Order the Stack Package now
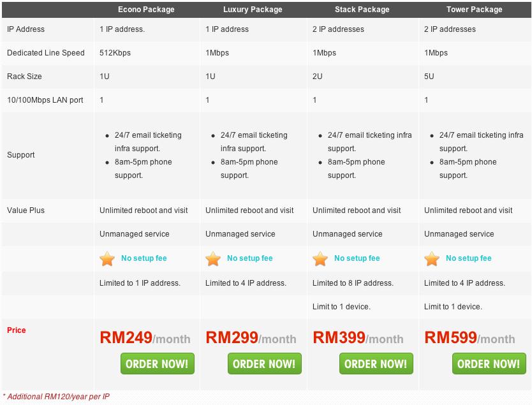The width and height of the screenshot is (532, 405). click(376, 364)
